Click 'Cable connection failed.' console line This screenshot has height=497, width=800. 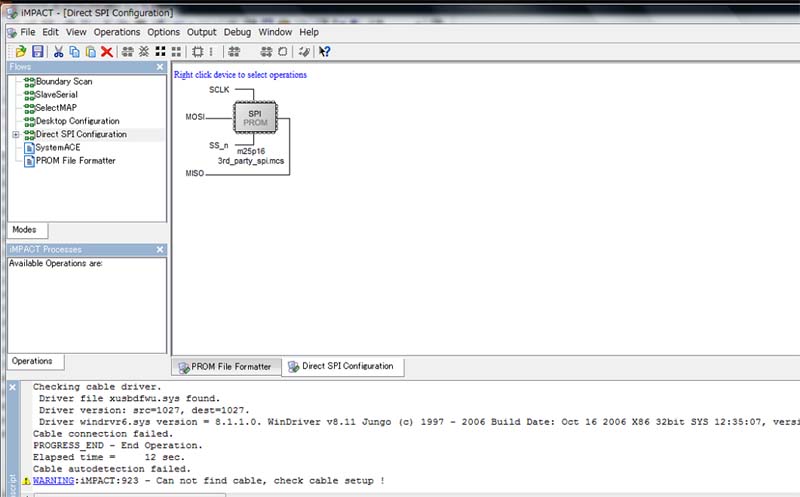103,434
